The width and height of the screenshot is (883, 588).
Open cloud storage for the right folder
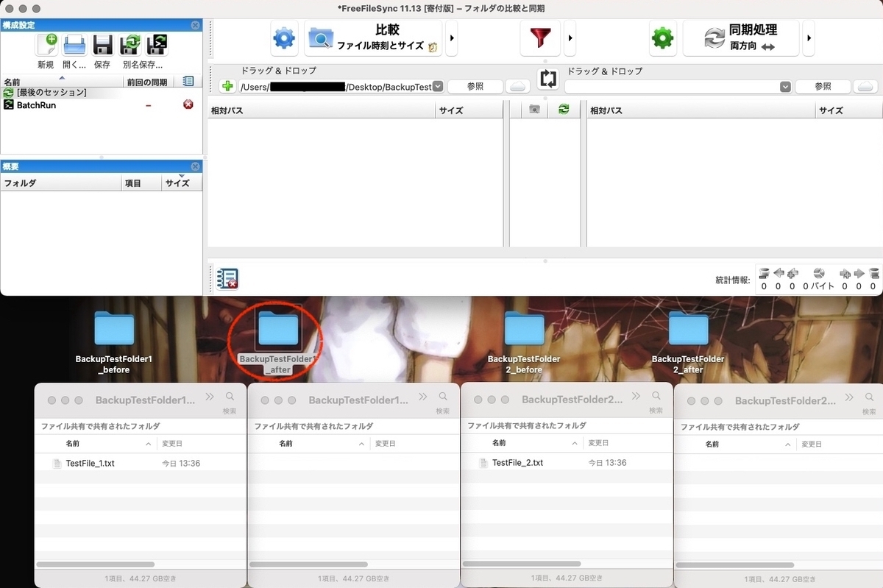click(x=865, y=86)
